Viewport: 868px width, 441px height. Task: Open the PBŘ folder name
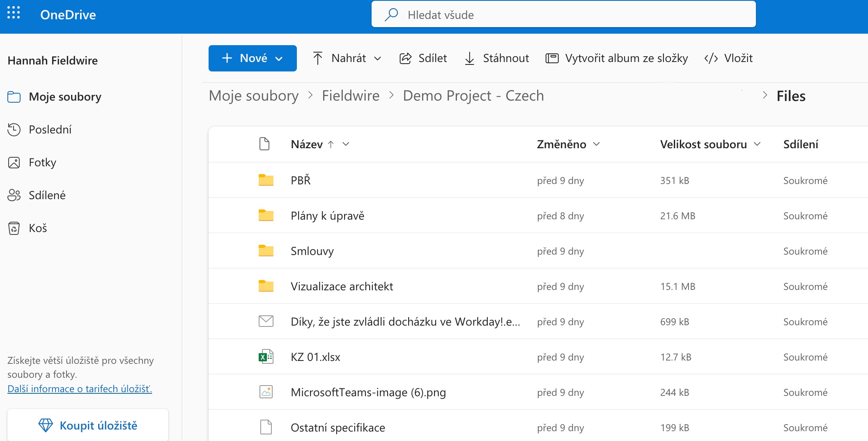[301, 180]
